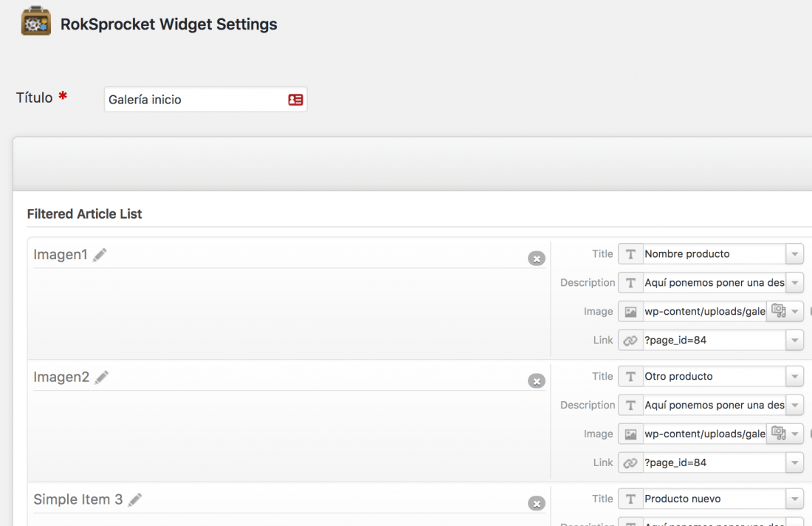The width and height of the screenshot is (812, 526).
Task: Open the dropdown arrow for Imagen1 Link field
Action: tap(794, 341)
